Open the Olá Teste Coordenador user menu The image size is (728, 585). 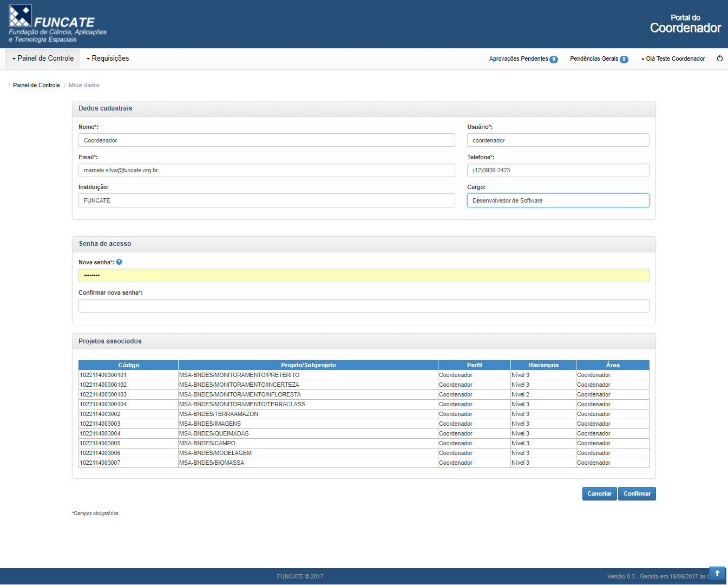click(673, 59)
